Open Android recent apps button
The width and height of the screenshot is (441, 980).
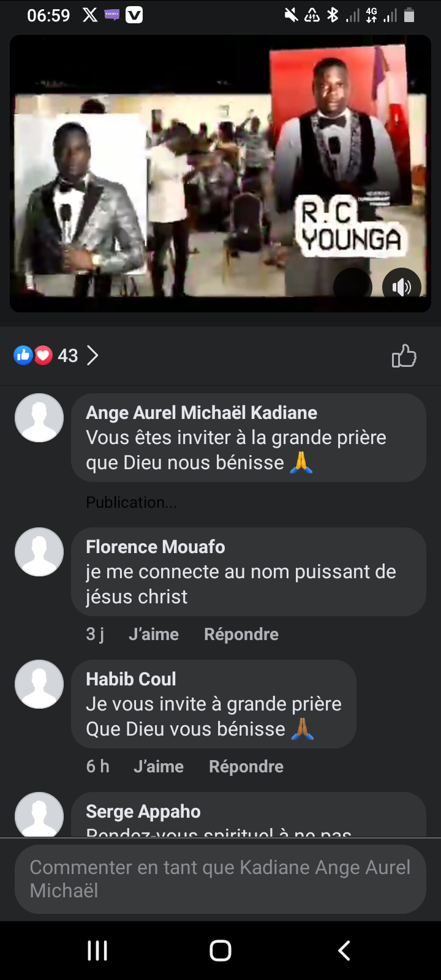[97, 951]
